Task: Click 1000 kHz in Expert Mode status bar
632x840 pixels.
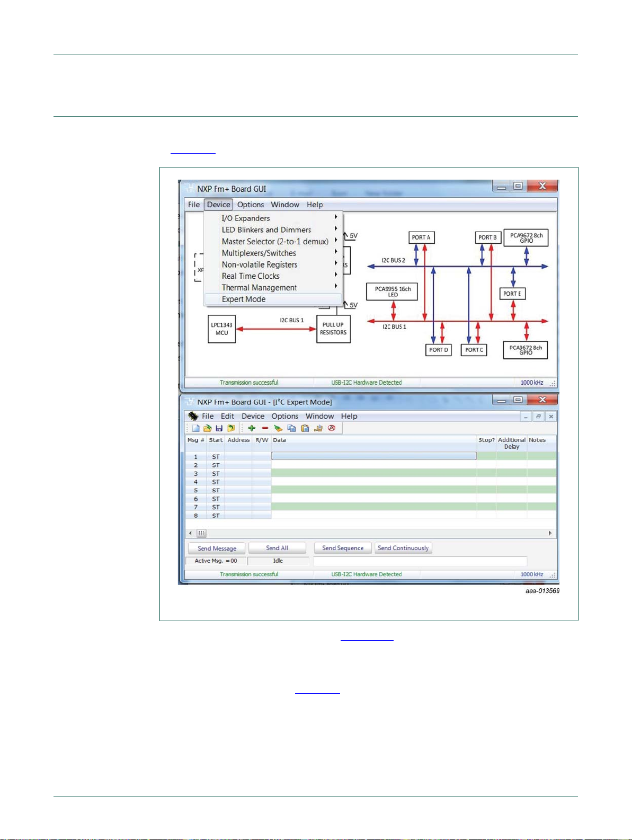Action: 532,574
